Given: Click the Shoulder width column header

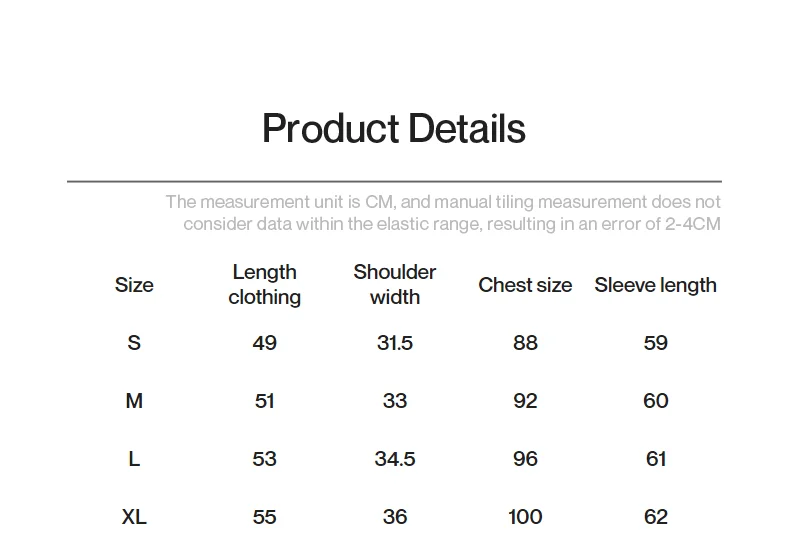Looking at the screenshot, I should pyautogui.click(x=394, y=285).
